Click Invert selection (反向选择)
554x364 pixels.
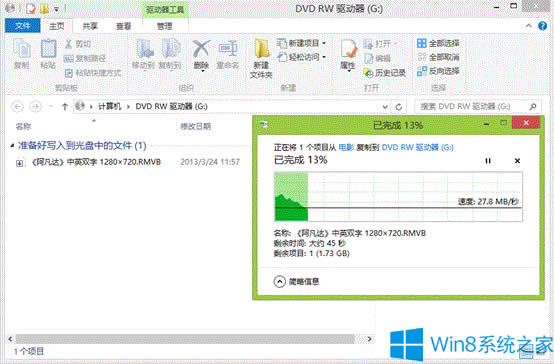pyautogui.click(x=438, y=71)
